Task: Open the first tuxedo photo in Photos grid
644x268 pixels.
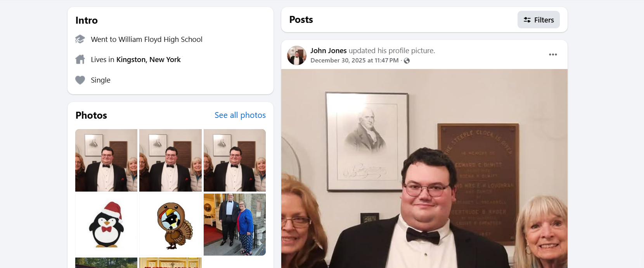Action: pos(106,160)
